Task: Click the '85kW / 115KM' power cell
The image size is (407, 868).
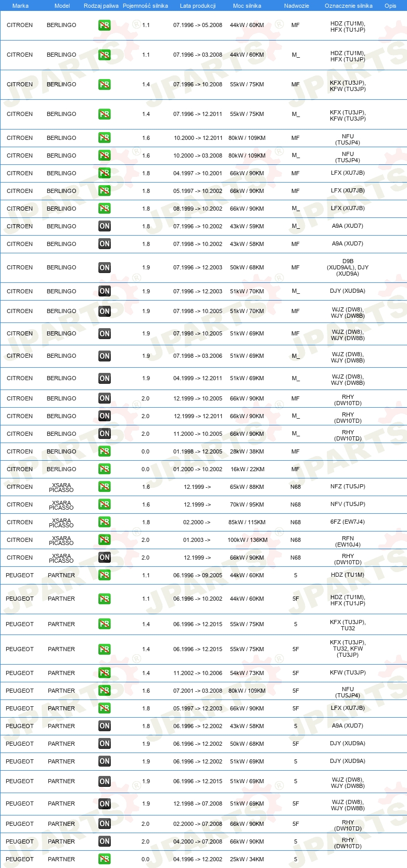Action: pos(247,522)
